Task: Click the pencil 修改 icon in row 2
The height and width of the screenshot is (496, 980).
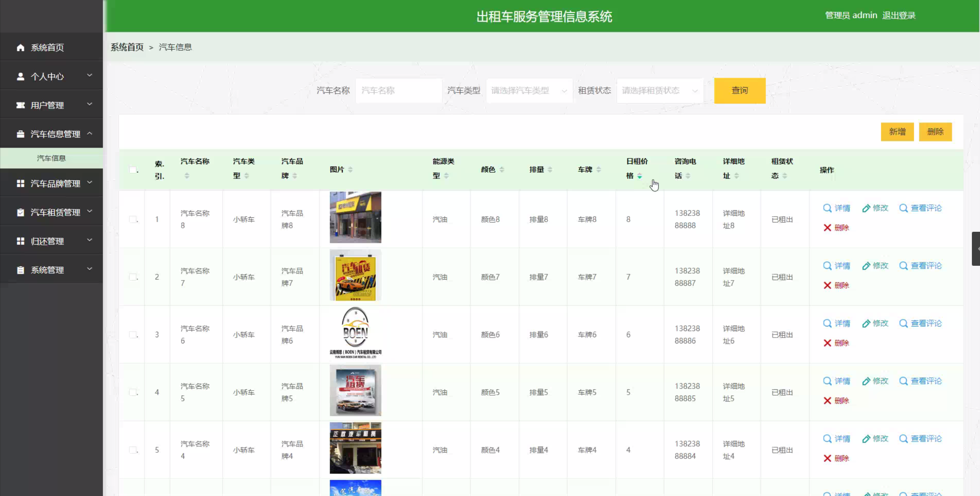Action: (x=866, y=266)
